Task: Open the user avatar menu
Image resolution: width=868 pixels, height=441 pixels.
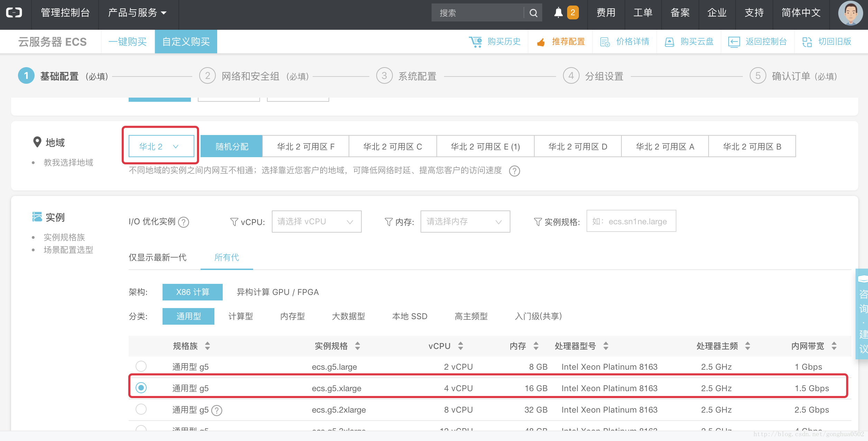Action: tap(850, 13)
